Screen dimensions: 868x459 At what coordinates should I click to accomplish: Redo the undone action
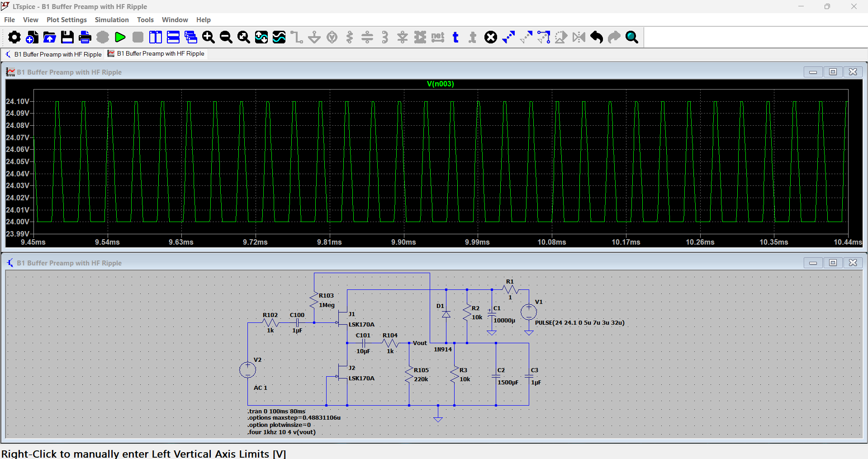(614, 37)
